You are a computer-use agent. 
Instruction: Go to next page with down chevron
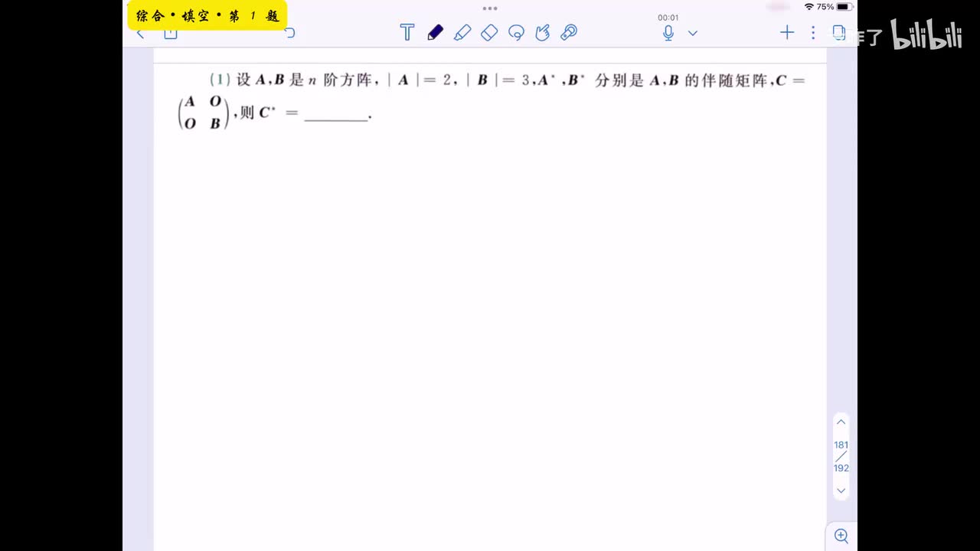[841, 491]
